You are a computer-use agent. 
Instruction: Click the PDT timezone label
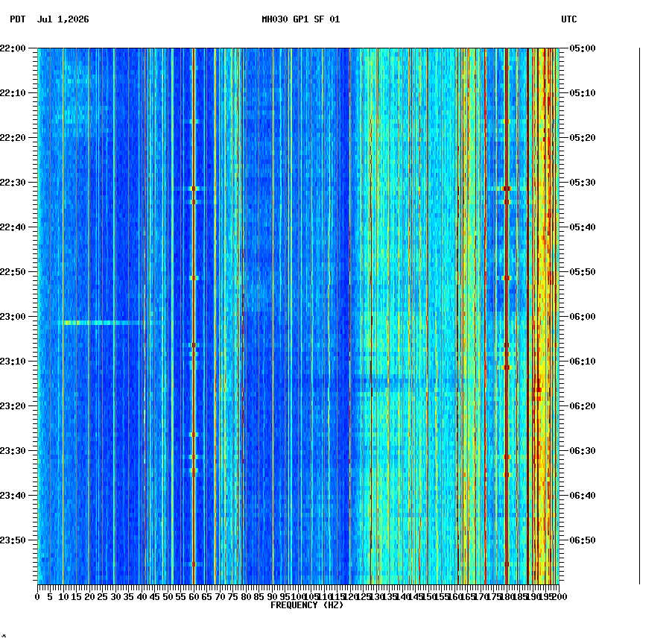(18, 19)
